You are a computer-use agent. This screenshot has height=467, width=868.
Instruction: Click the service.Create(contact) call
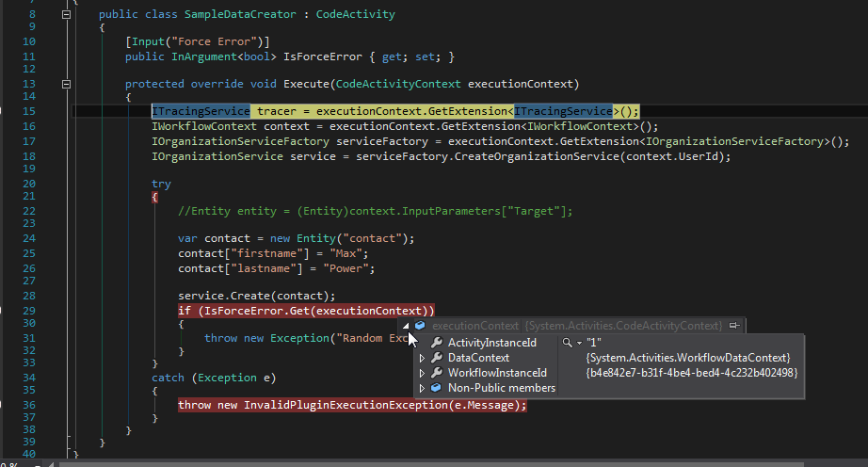tap(256, 296)
